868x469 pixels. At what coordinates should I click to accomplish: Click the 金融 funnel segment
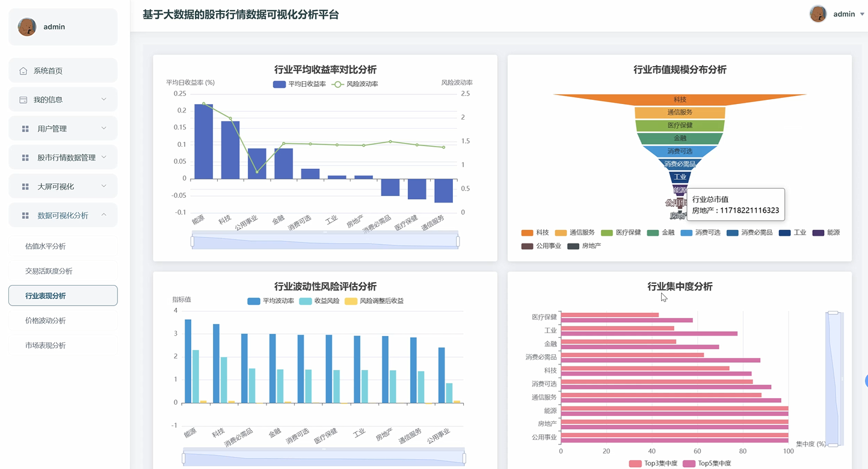click(680, 138)
